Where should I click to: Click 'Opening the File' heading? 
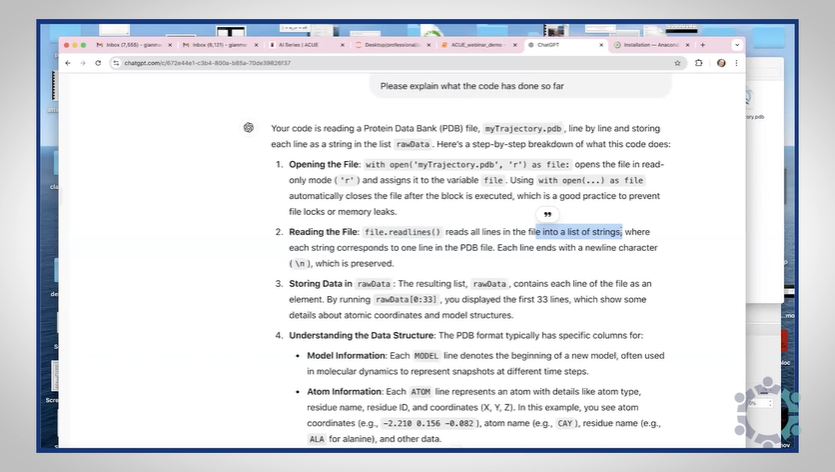coord(324,164)
